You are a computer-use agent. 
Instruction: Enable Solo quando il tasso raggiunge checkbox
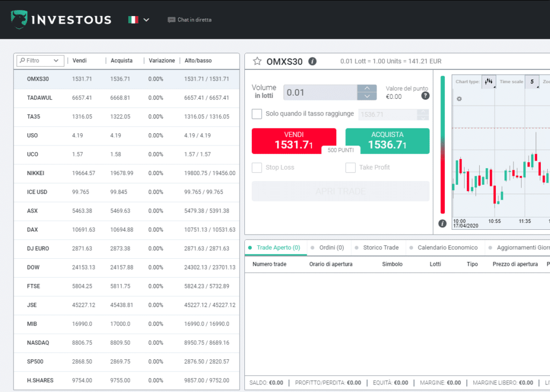[257, 114]
